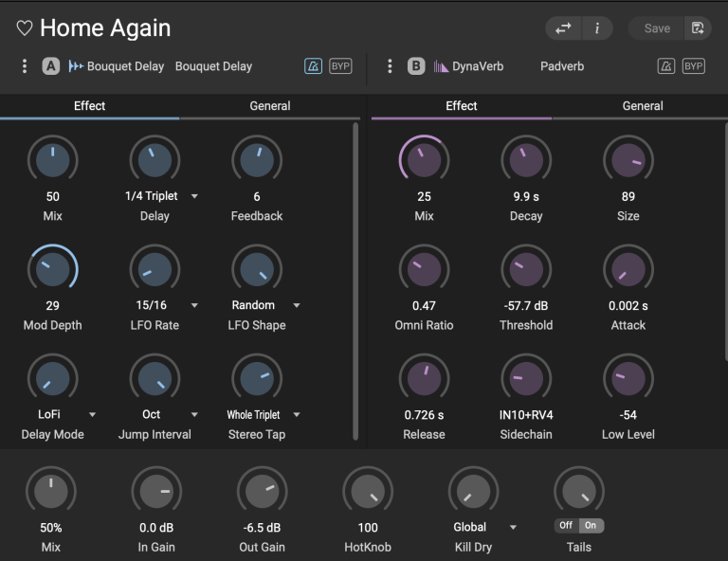728x561 pixels.
Task: Click the Low Level knob
Action: click(628, 378)
